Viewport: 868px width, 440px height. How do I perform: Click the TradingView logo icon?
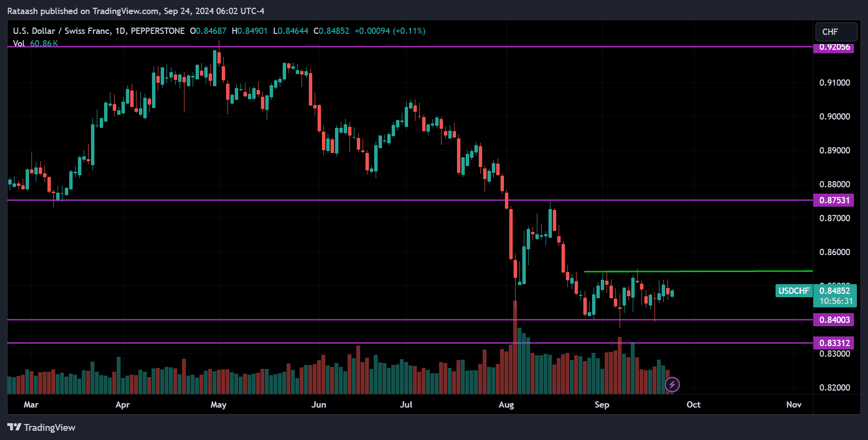click(14, 427)
